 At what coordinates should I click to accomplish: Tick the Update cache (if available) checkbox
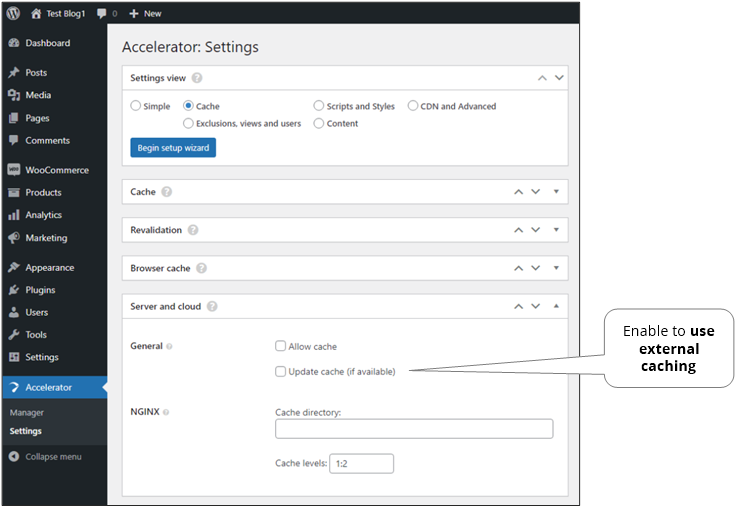coord(281,372)
